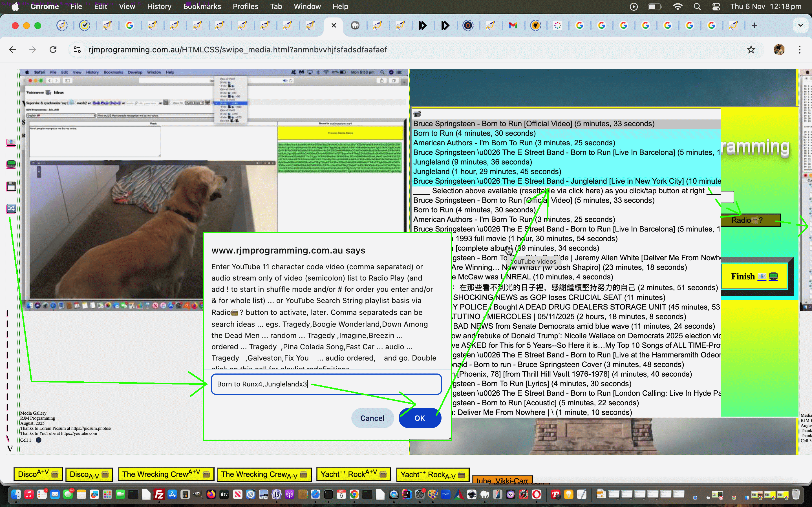Image resolution: width=812 pixels, height=507 pixels.
Task: Click the pager icon in left sidebar
Action: [11, 164]
